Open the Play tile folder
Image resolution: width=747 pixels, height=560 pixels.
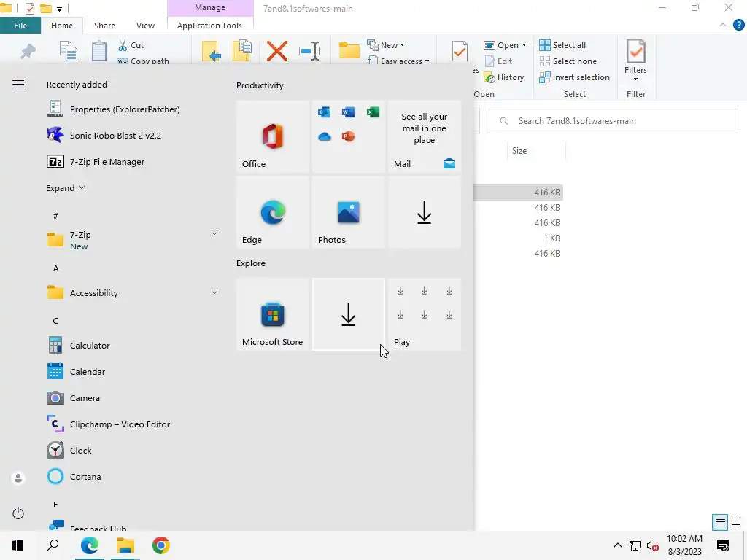tap(424, 314)
